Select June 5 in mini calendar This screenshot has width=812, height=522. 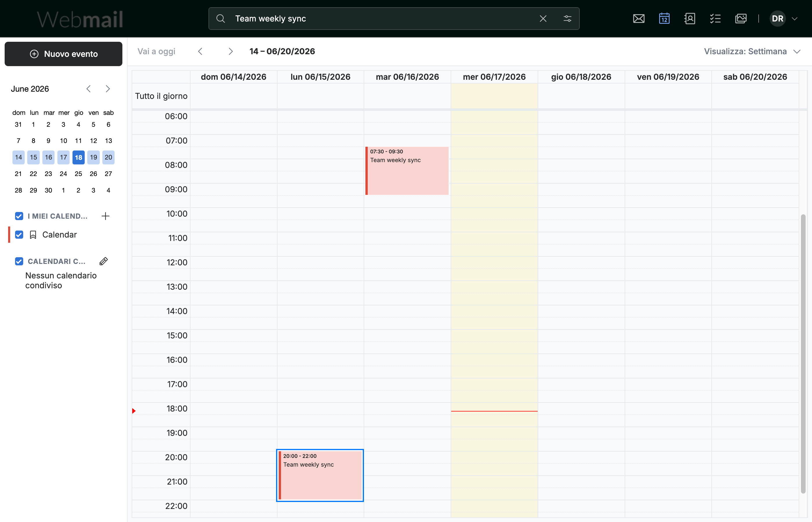point(93,124)
